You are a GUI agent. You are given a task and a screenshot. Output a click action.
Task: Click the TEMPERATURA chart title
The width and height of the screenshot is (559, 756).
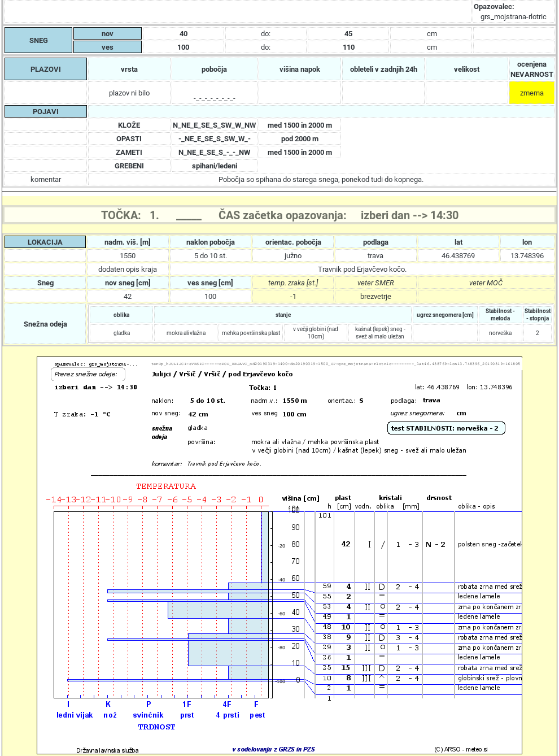point(166,486)
